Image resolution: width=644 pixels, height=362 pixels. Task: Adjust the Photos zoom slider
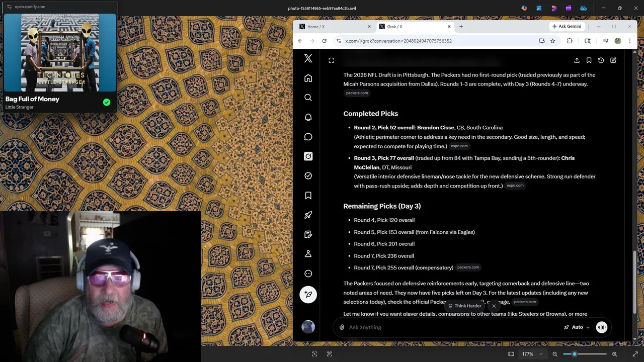[x=585, y=354]
